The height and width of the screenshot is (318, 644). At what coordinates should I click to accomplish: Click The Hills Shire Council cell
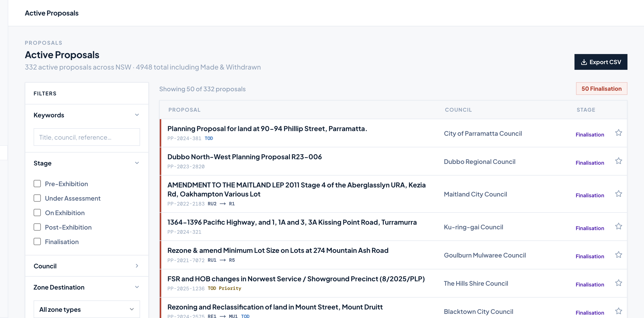click(476, 283)
